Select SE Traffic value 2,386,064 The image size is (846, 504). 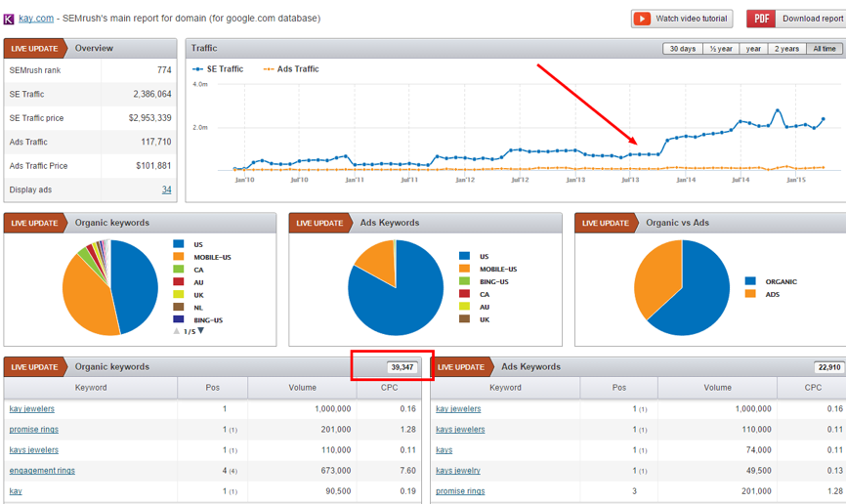coord(152,94)
